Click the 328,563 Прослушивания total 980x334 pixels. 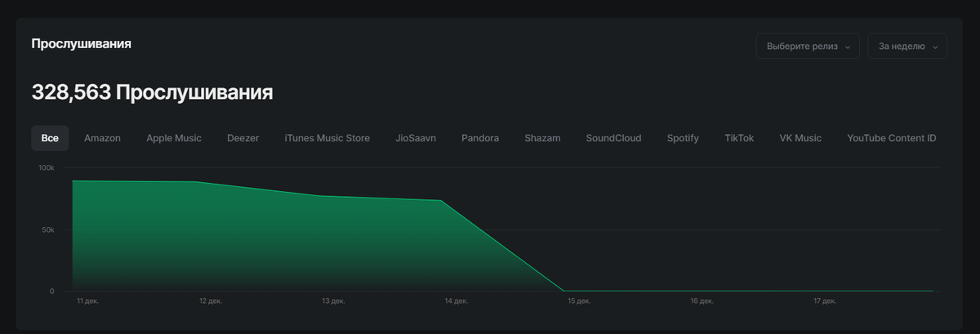pyautogui.click(x=152, y=92)
